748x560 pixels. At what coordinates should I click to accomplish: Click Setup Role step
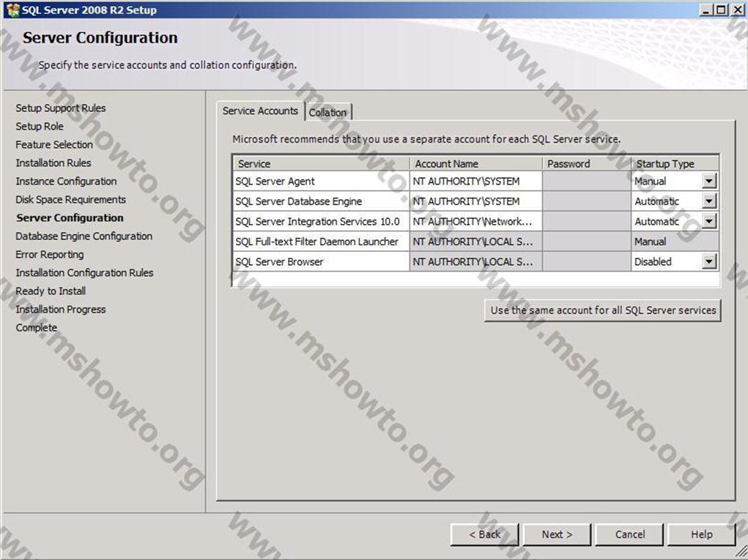[x=40, y=127]
